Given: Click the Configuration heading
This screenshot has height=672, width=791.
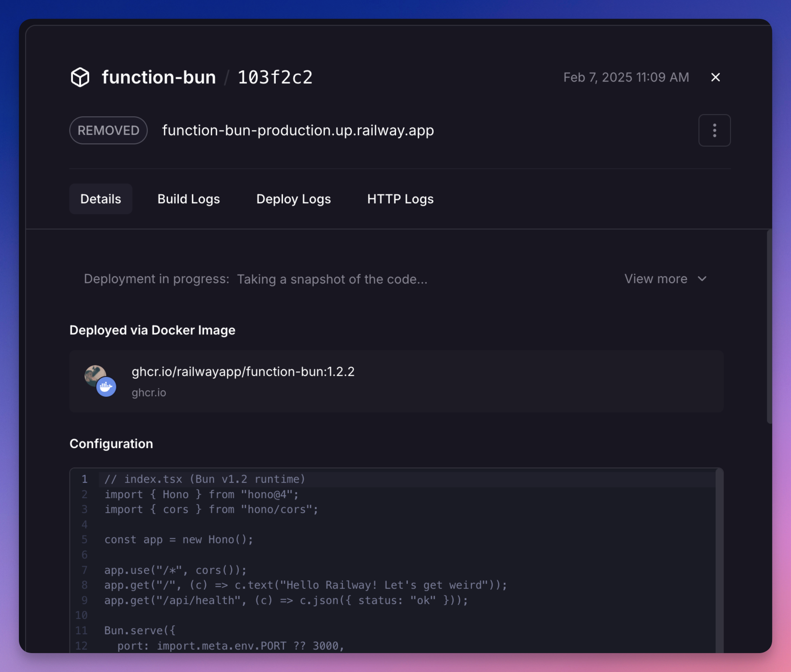Looking at the screenshot, I should click(111, 444).
